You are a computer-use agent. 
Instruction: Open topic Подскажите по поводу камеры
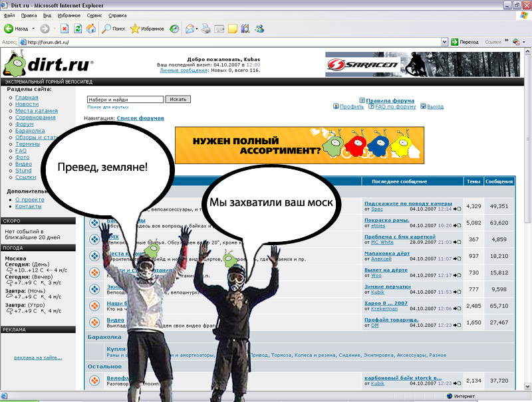click(x=408, y=203)
